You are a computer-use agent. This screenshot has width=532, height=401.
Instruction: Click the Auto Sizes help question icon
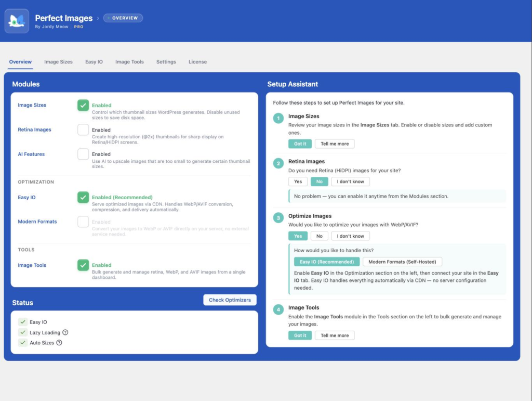coord(59,343)
